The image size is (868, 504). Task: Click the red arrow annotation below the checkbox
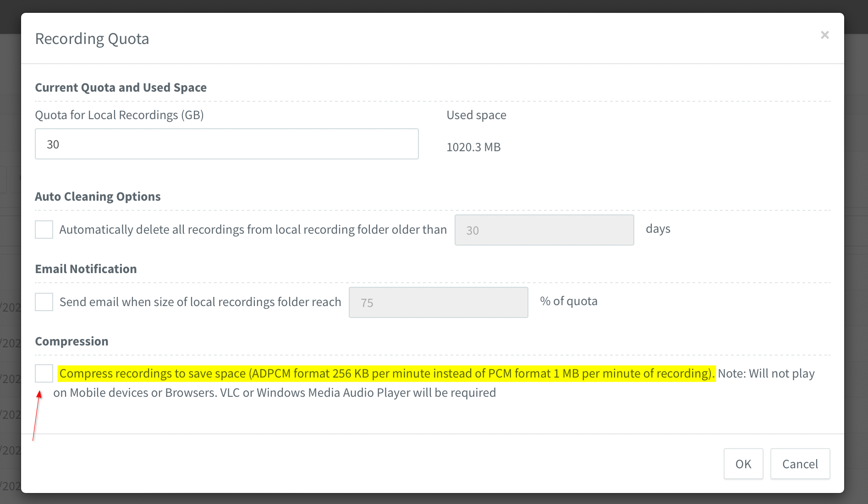36,415
